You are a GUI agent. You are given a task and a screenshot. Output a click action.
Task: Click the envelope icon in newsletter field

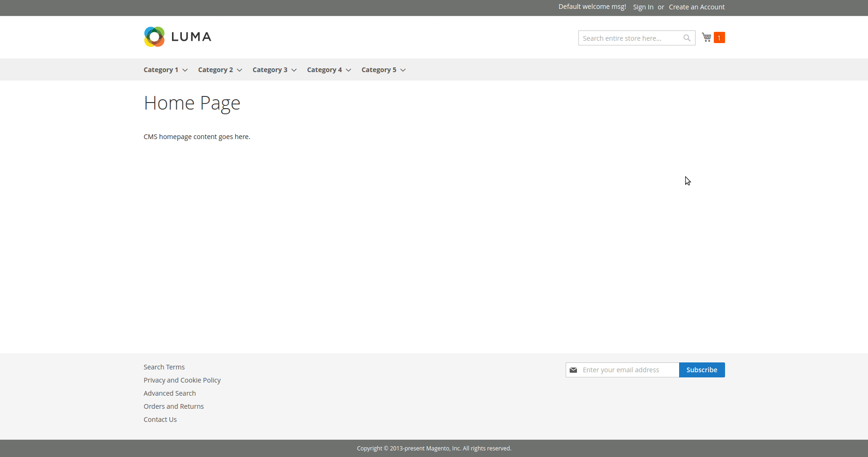[573, 370]
